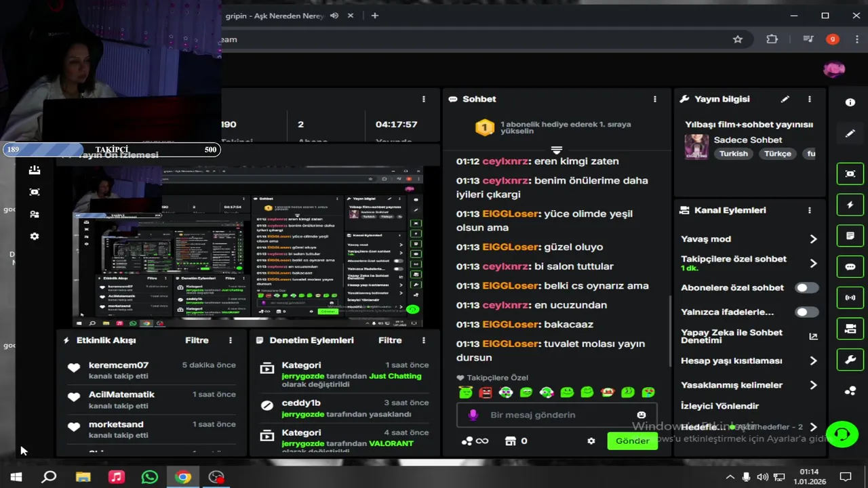
Task: Click username ceylxnrz in 'eren kimgi zaten' message
Action: point(505,161)
